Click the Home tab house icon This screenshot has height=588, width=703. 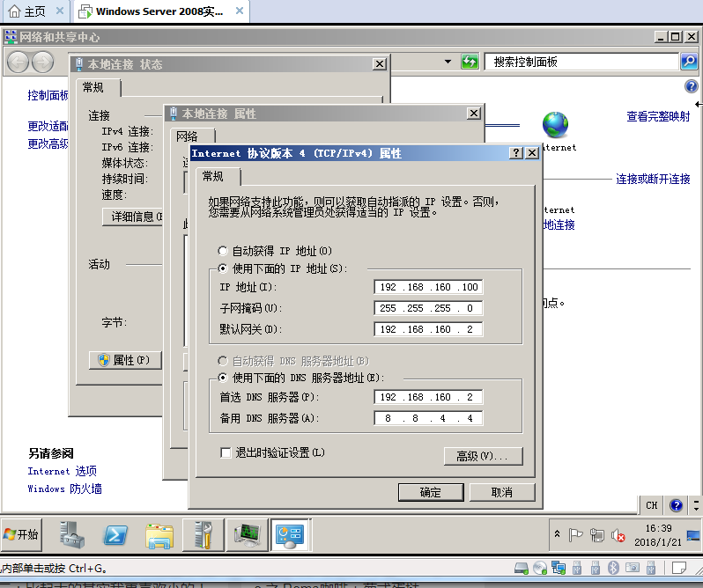pos(14,11)
